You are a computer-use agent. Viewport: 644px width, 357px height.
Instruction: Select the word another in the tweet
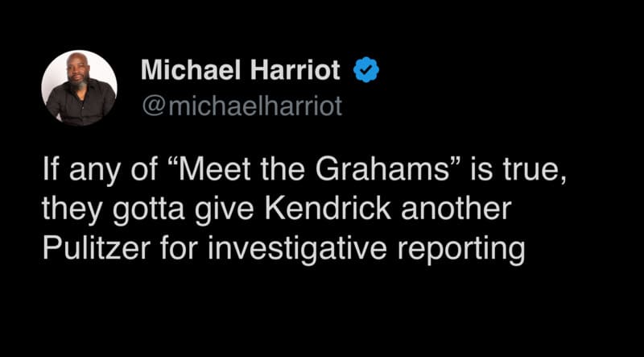(x=456, y=210)
